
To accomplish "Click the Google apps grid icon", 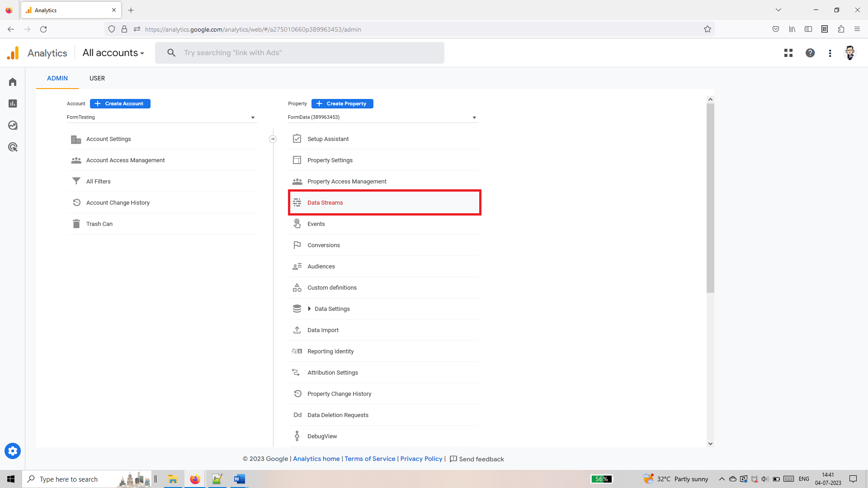I will (x=788, y=53).
